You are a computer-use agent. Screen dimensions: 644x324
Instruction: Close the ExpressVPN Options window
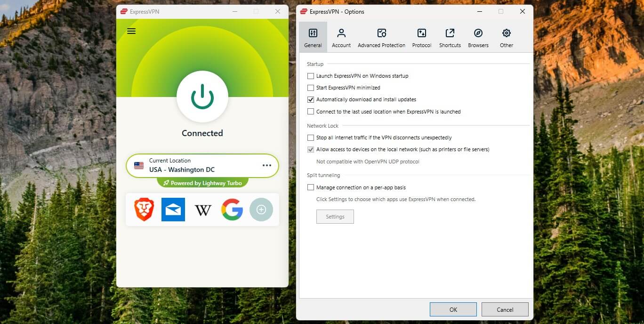coord(522,12)
